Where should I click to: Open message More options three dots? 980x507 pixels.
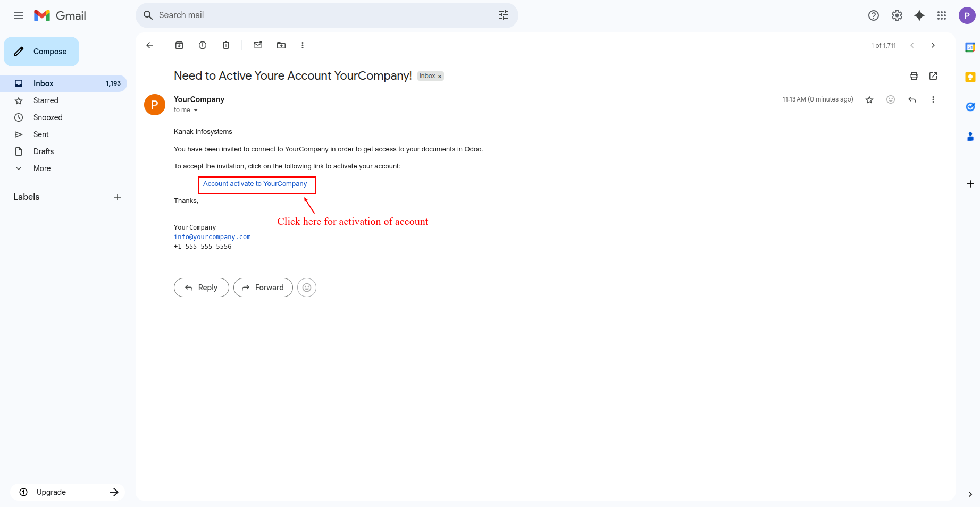pyautogui.click(x=933, y=99)
